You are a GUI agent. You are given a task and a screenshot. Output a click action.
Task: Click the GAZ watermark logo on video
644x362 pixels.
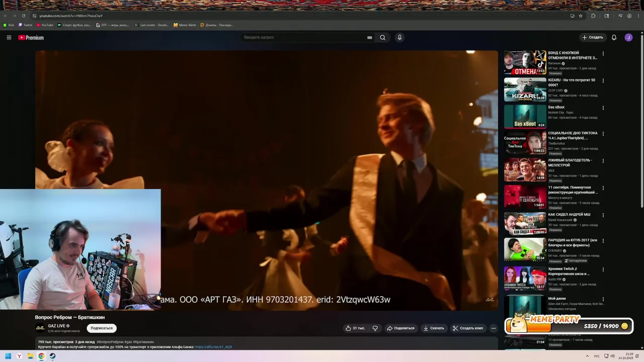490,300
